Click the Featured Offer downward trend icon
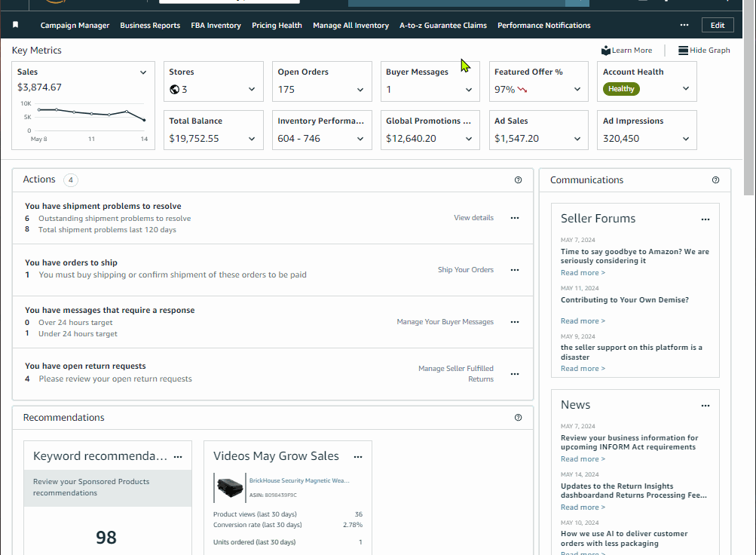This screenshot has height=555, width=756. tap(522, 90)
